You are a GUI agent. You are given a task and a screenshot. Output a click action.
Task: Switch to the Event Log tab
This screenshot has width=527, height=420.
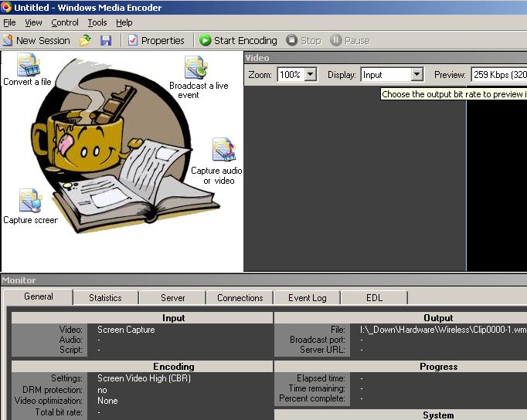point(308,298)
